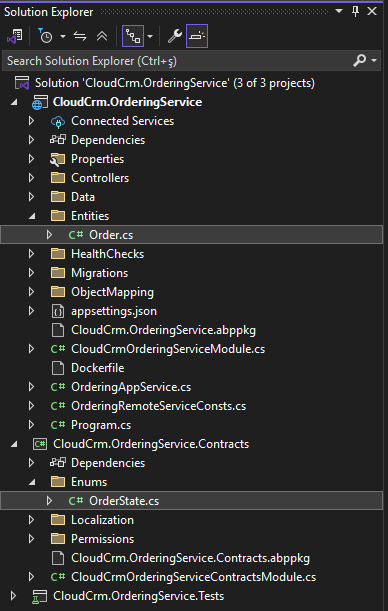The height and width of the screenshot is (611, 388).
Task: Select the Solution 'CloudCrm.OrderingService' node
Action: pos(175,83)
